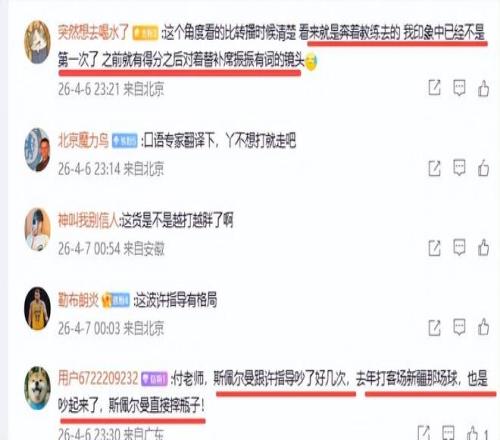Open username link 神叫我别信人
The height and width of the screenshot is (440, 500).
pos(88,221)
